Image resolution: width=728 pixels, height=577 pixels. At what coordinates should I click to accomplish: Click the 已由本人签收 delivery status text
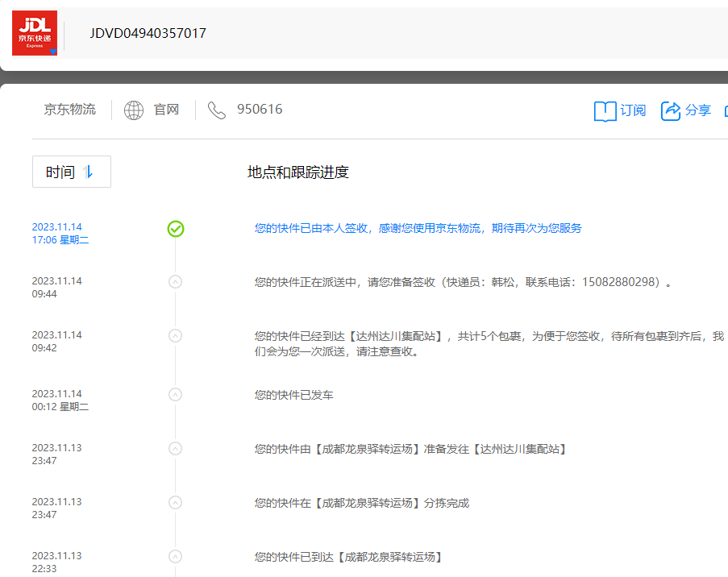(418, 228)
